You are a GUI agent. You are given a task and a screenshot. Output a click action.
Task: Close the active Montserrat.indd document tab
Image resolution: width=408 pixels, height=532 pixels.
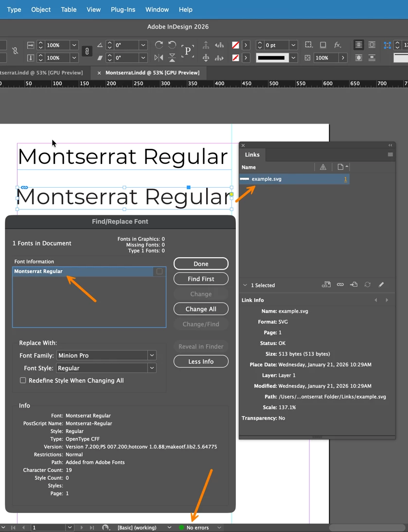click(x=99, y=72)
